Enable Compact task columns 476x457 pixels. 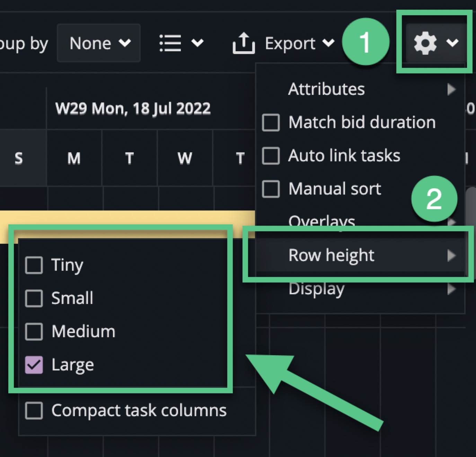pyautogui.click(x=34, y=411)
